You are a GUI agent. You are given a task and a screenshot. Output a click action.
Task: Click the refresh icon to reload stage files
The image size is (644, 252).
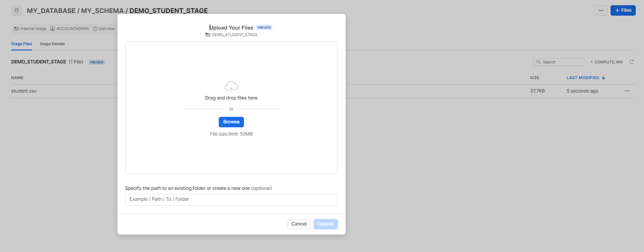[631, 62]
